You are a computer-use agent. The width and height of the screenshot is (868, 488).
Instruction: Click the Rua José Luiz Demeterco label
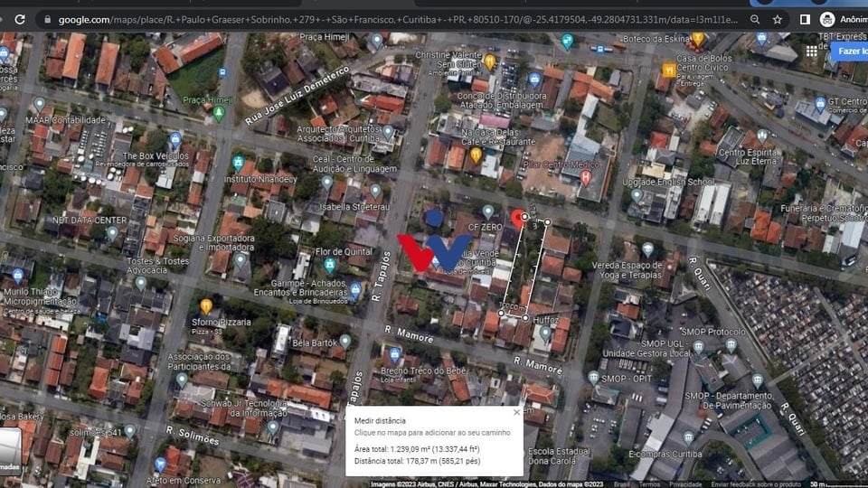tap(297, 95)
